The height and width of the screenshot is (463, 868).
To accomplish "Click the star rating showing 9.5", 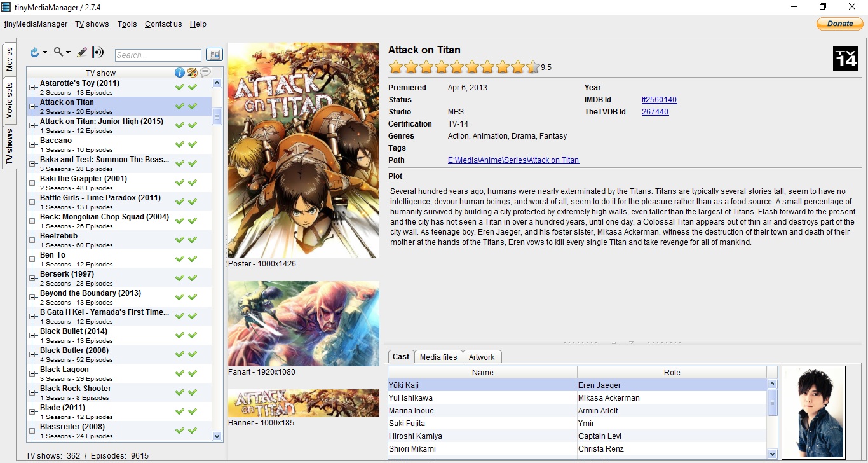I will pyautogui.click(x=464, y=67).
